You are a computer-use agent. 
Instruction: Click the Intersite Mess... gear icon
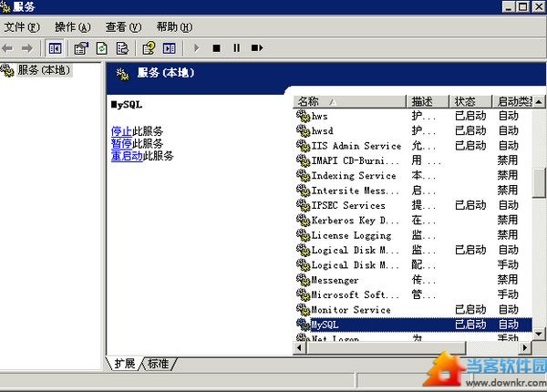click(303, 190)
